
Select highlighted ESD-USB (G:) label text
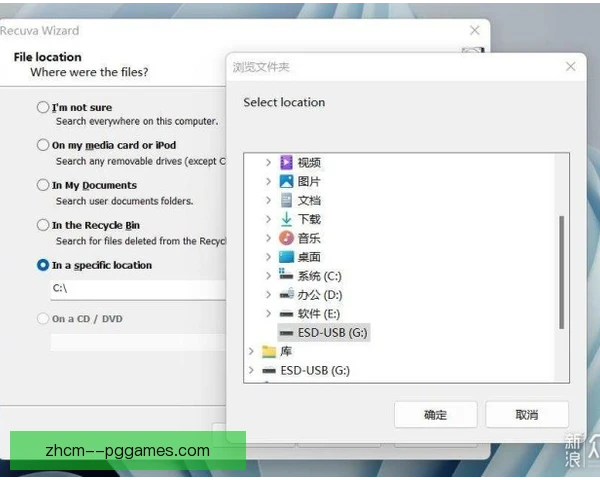pos(333,333)
